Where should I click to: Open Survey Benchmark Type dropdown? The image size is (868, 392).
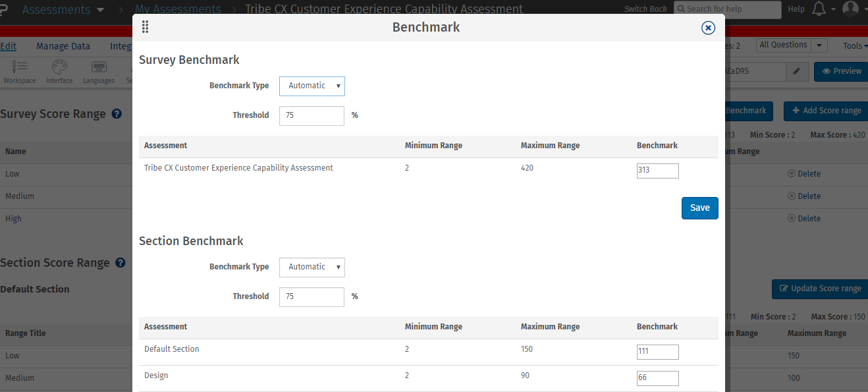point(312,86)
